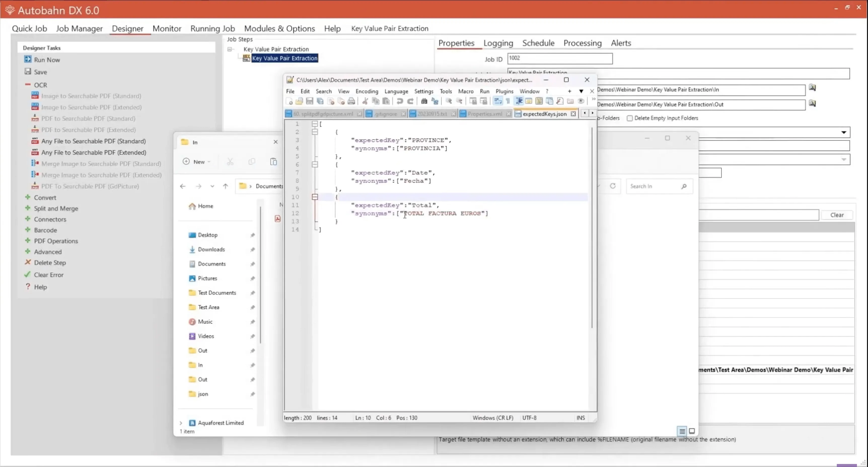This screenshot has height=467, width=868.
Task: Click the Print icon in Notepad++ toolbar
Action: coord(351,101)
